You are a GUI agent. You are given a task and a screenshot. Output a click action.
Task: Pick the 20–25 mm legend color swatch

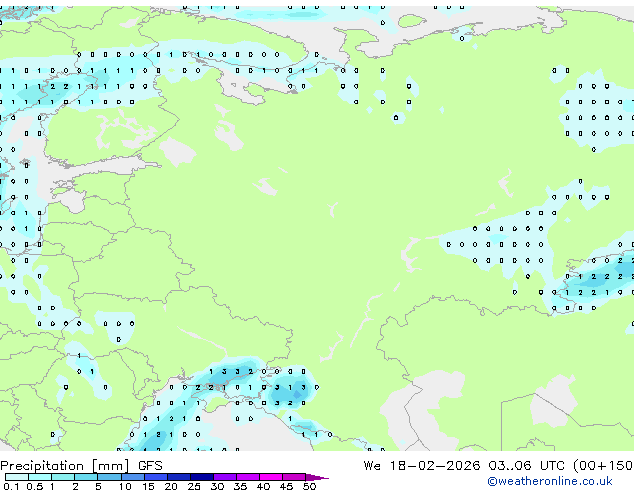click(x=179, y=477)
